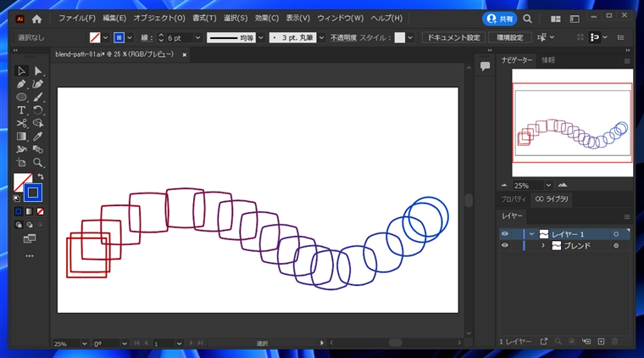This screenshot has height=358, width=644.
Task: Open オブジェクト(O) menu
Action: [x=159, y=19]
